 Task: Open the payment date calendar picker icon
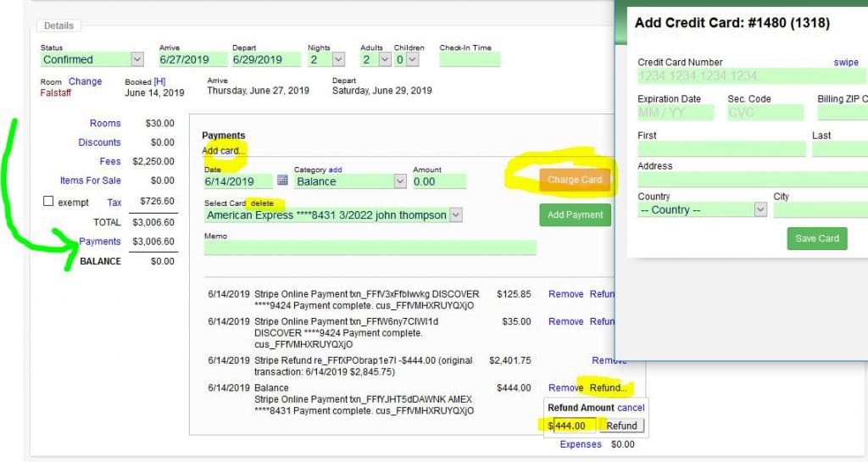pyautogui.click(x=282, y=181)
